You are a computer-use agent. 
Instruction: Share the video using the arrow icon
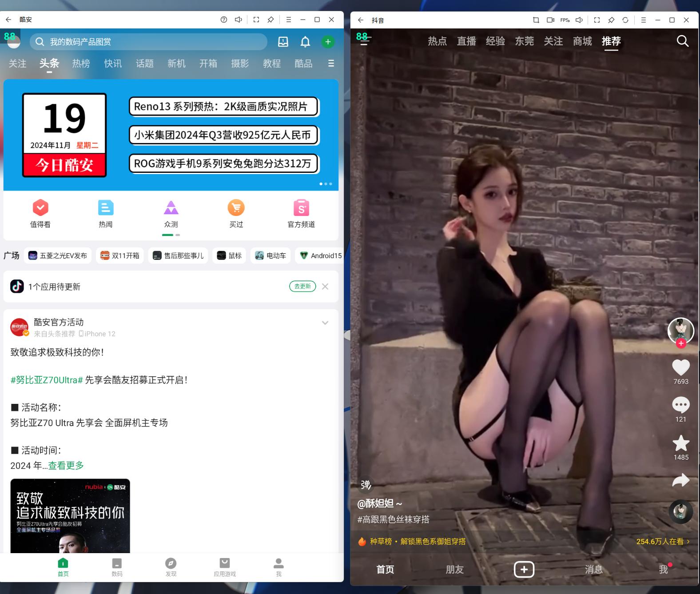tap(680, 480)
